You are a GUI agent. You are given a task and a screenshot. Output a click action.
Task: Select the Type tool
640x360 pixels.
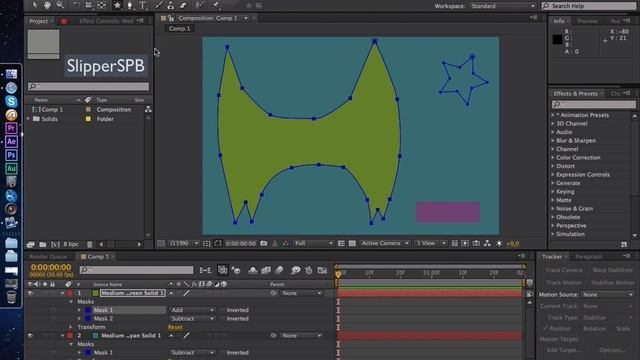point(142,5)
